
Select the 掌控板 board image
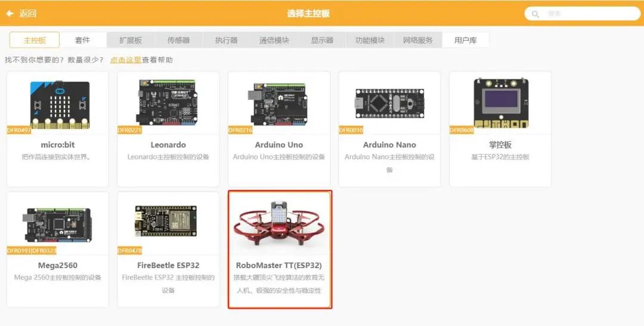501,103
